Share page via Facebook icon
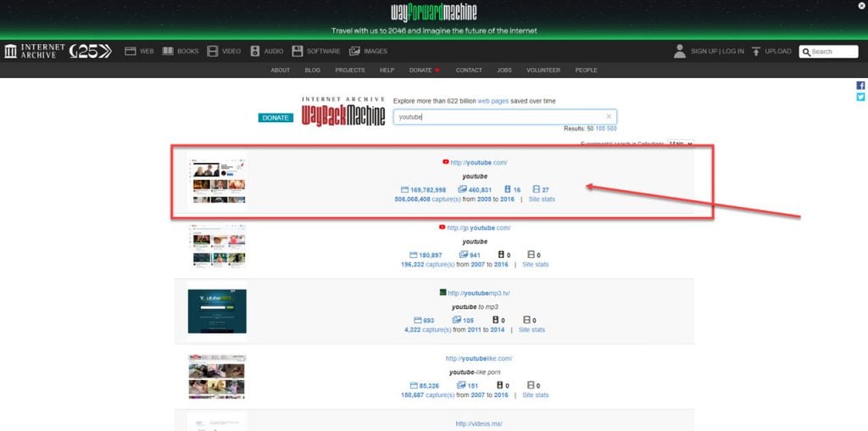This screenshot has height=431, width=868. 861,86
